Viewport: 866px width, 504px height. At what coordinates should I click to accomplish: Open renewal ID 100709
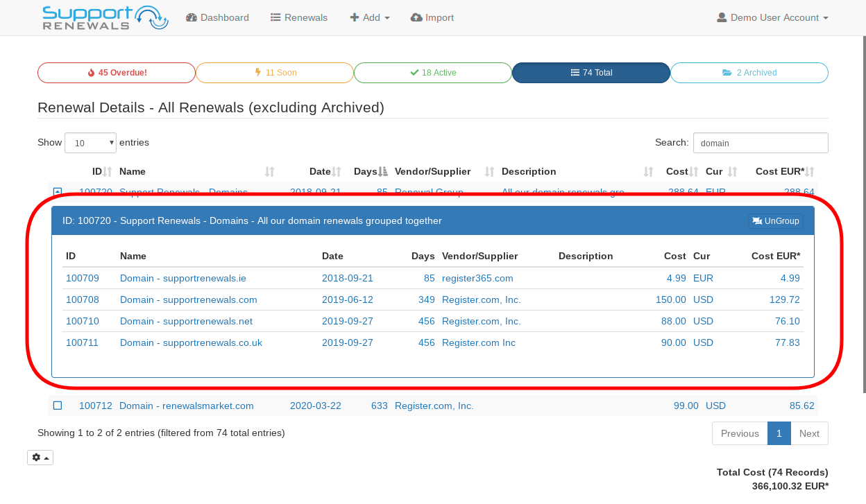click(x=83, y=278)
